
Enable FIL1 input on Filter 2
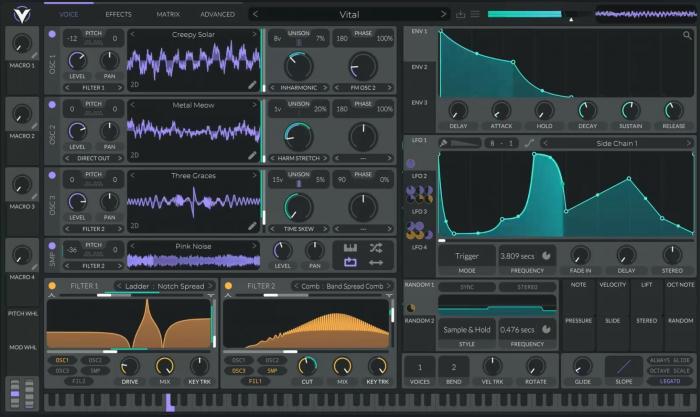tap(255, 381)
